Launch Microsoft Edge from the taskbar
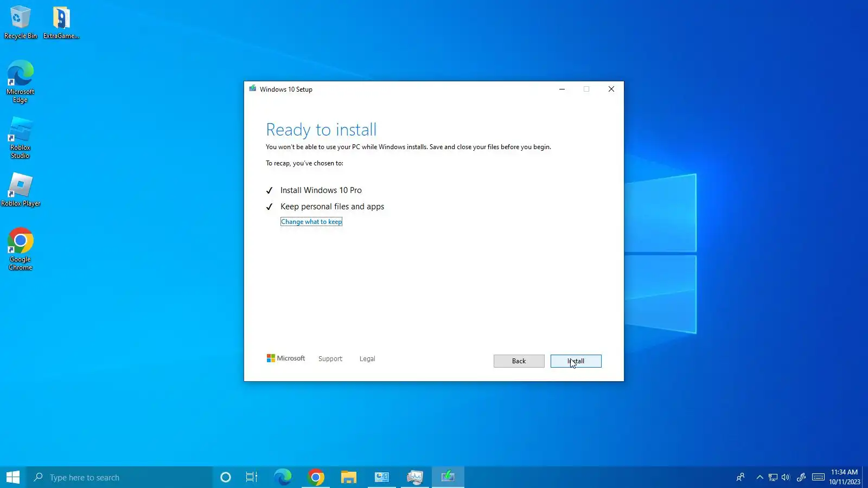This screenshot has height=488, width=868. 283,477
